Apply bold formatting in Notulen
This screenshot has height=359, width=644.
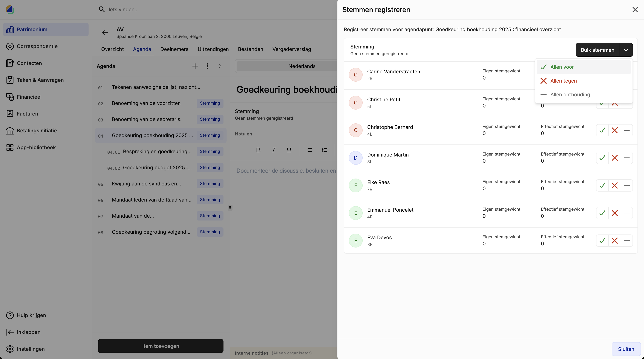tap(258, 150)
